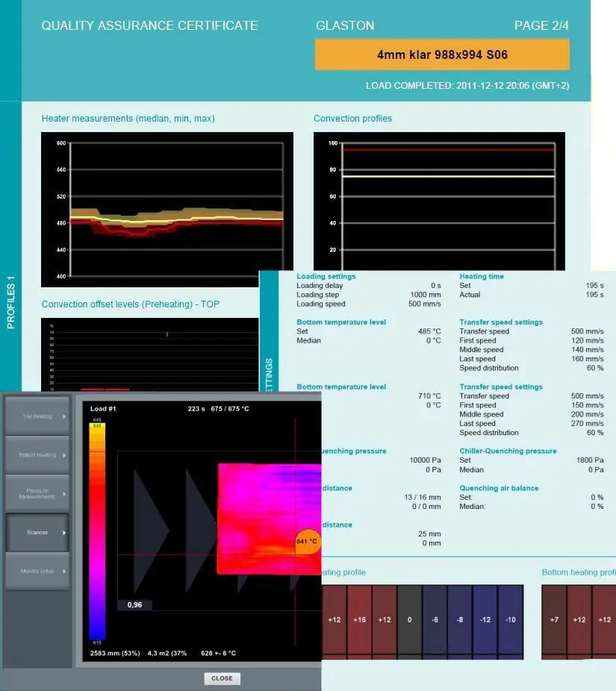Close the scanner window with CLOSE
This screenshot has width=616, height=691.
(x=222, y=678)
